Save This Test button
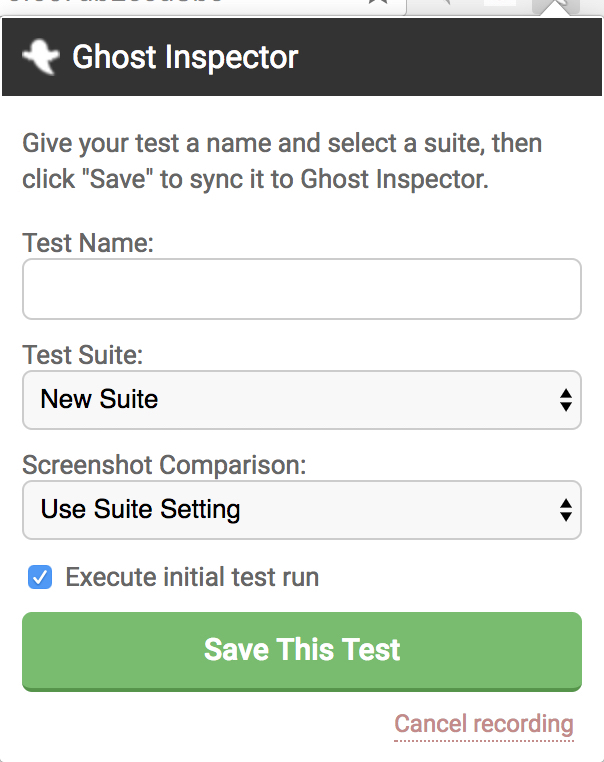604x762 pixels. pyautogui.click(x=302, y=651)
